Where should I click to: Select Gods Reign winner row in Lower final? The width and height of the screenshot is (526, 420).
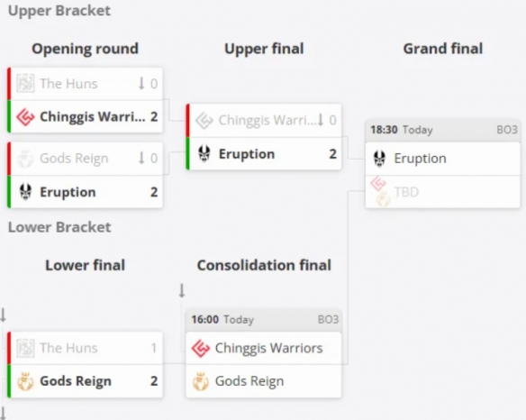coord(86,381)
